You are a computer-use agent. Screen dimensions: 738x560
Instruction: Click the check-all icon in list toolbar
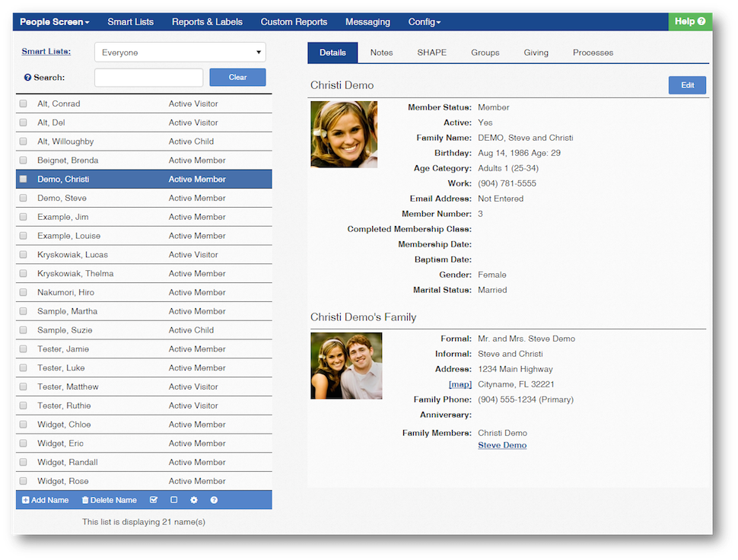pos(154,500)
